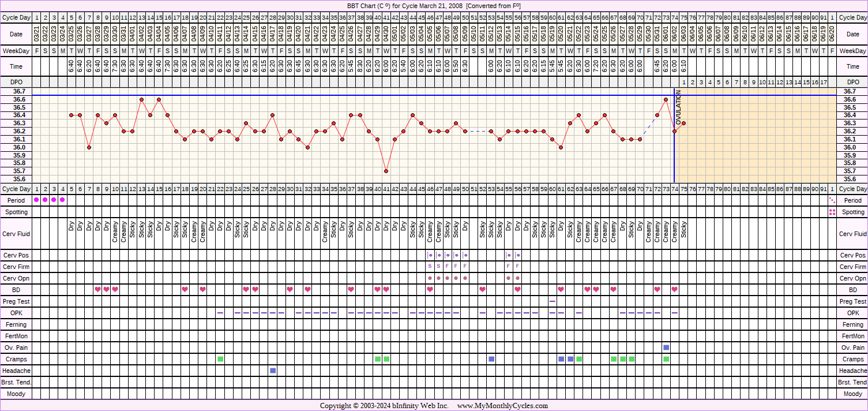Click the temperature point on cycle day 73
868x411 pixels.
coord(666,99)
